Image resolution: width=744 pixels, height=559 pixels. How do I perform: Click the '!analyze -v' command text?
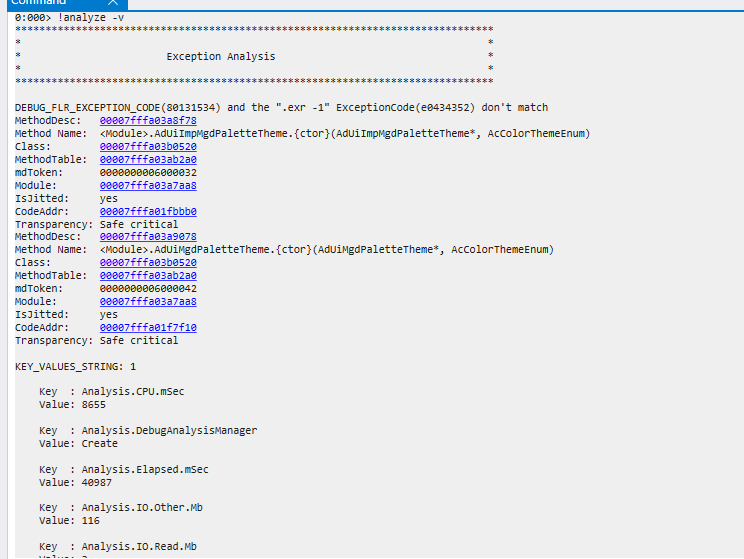pos(91,18)
